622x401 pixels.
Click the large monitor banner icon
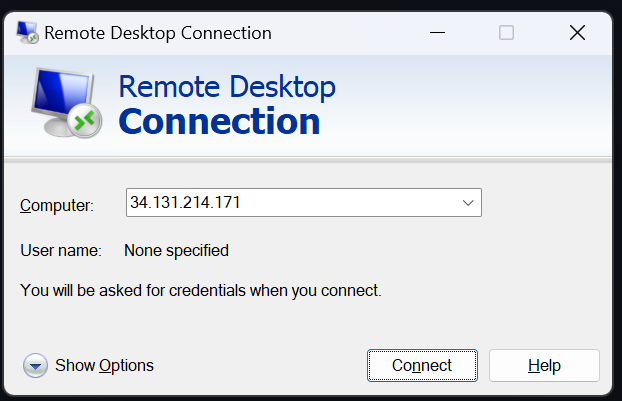tap(66, 103)
